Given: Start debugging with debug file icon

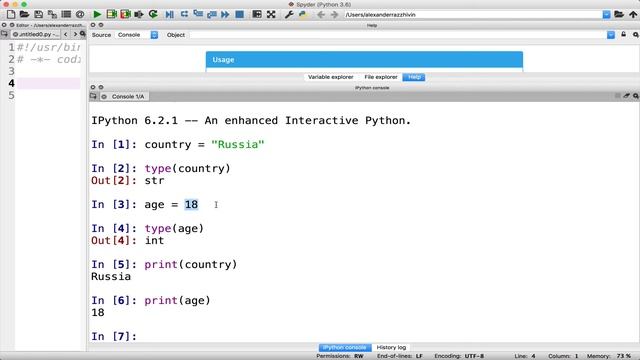Looking at the screenshot, I should pos(169,15).
